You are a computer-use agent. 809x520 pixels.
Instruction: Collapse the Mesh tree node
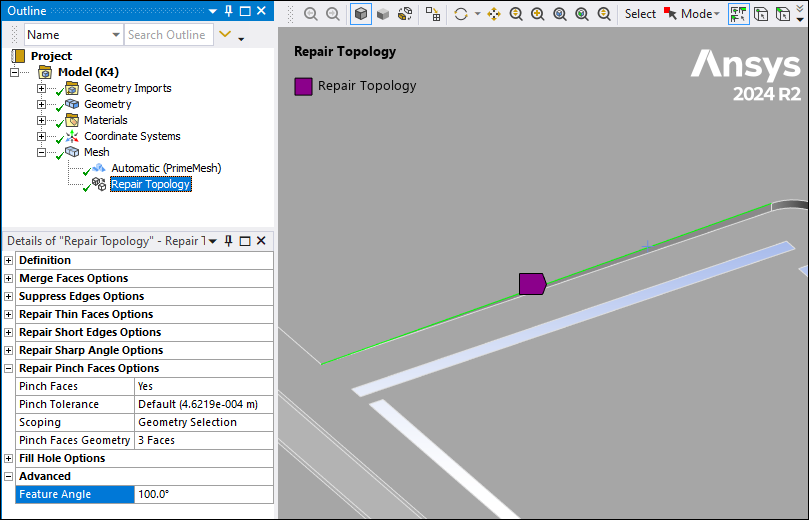41,152
